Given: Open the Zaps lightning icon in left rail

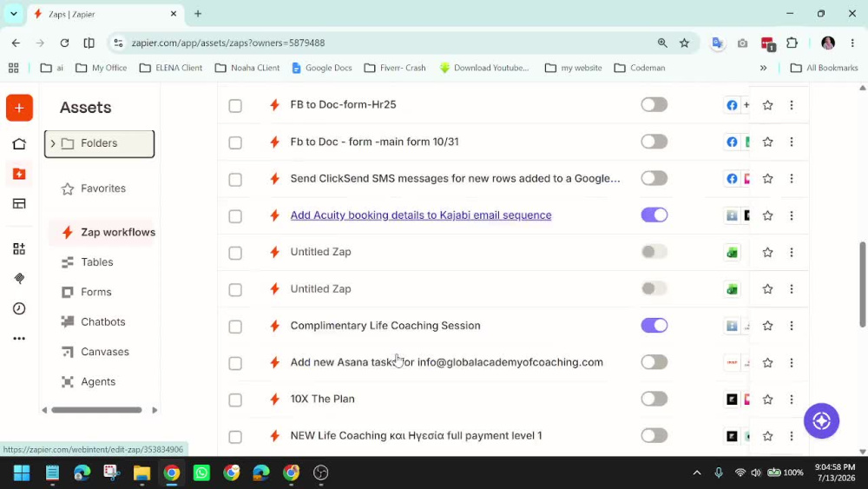Looking at the screenshot, I should tap(19, 174).
